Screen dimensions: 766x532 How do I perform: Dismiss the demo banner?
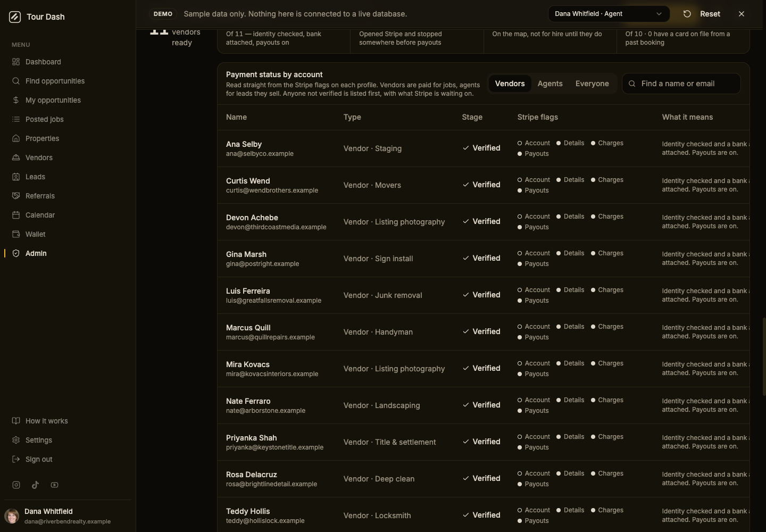click(742, 14)
